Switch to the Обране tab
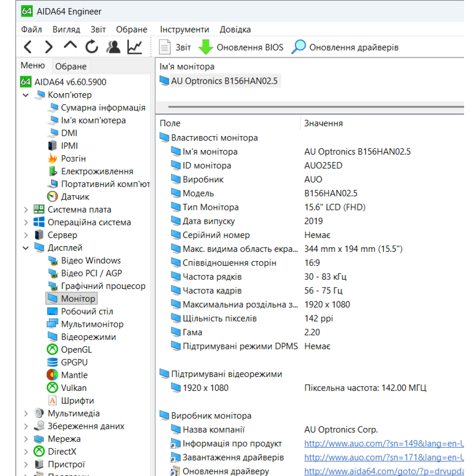Screen dimensions: 476x476 (70, 67)
